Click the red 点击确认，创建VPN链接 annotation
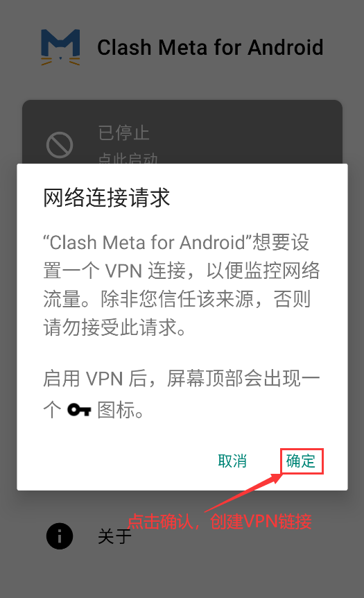Viewport: 364px width, 598px height. (x=219, y=522)
